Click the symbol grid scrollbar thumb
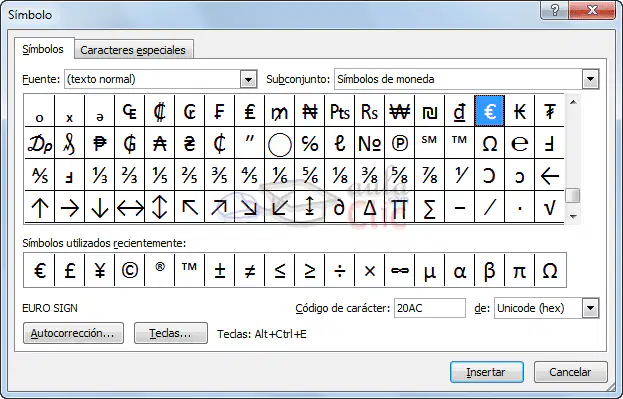 pos(573,196)
